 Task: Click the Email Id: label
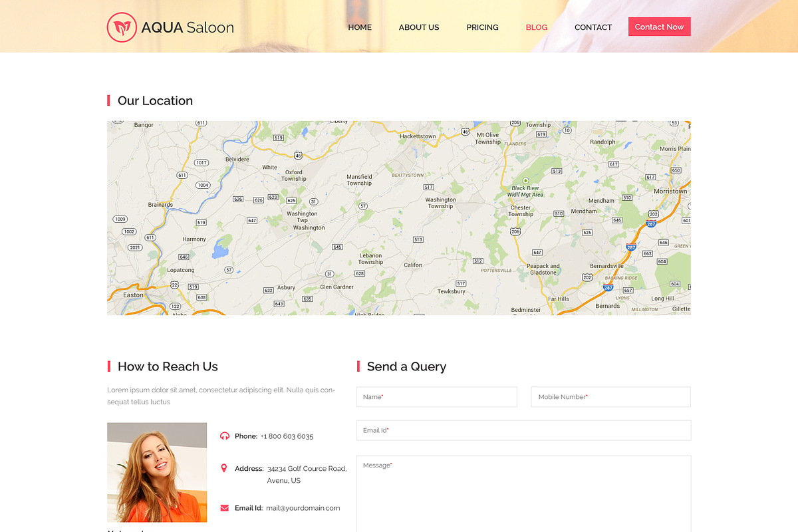(x=249, y=508)
